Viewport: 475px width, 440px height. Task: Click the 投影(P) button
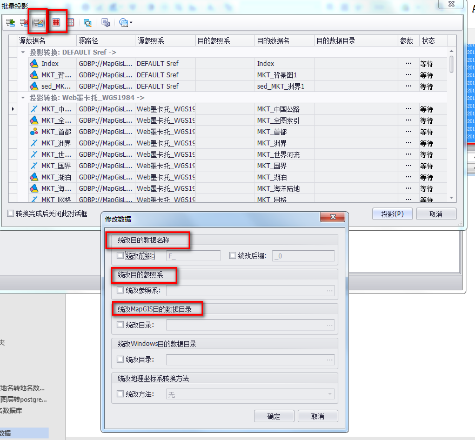click(x=392, y=214)
